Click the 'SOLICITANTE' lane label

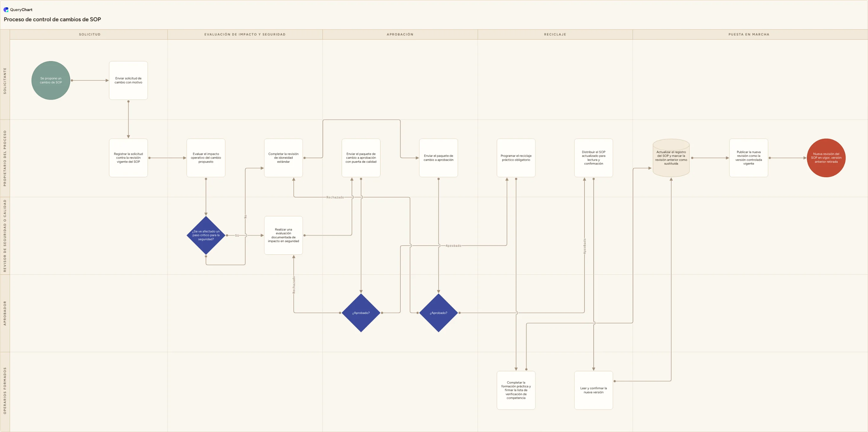[x=5, y=81]
